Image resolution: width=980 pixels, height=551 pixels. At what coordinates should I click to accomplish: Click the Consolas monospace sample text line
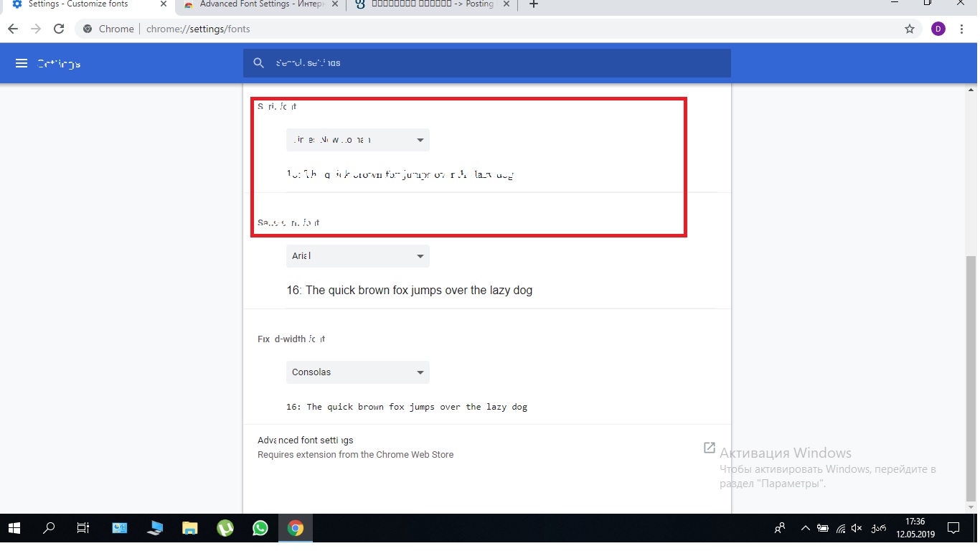click(x=407, y=407)
